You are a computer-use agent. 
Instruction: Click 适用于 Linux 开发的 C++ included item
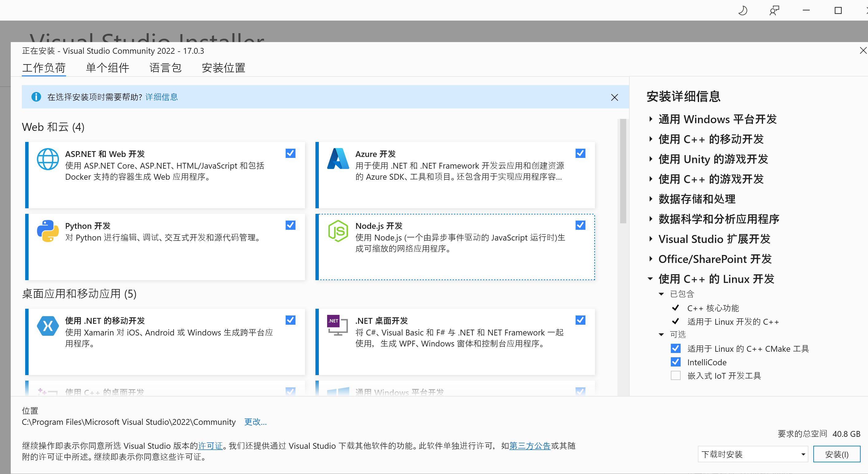733,322
